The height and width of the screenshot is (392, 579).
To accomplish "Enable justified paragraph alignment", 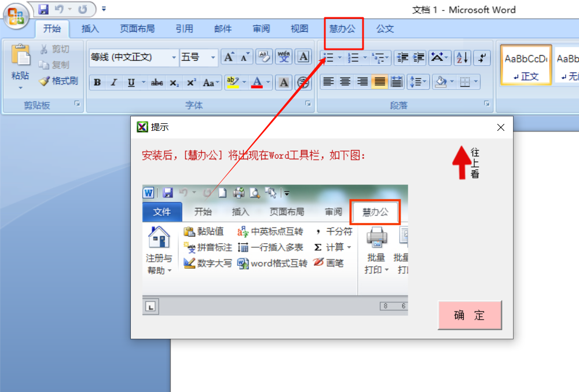I will pyautogui.click(x=379, y=82).
